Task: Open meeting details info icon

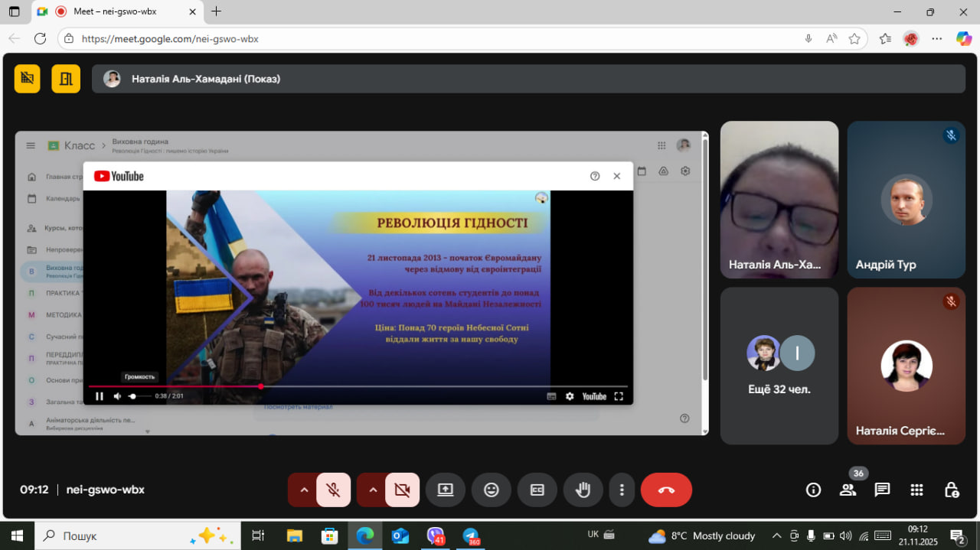Action: point(813,490)
